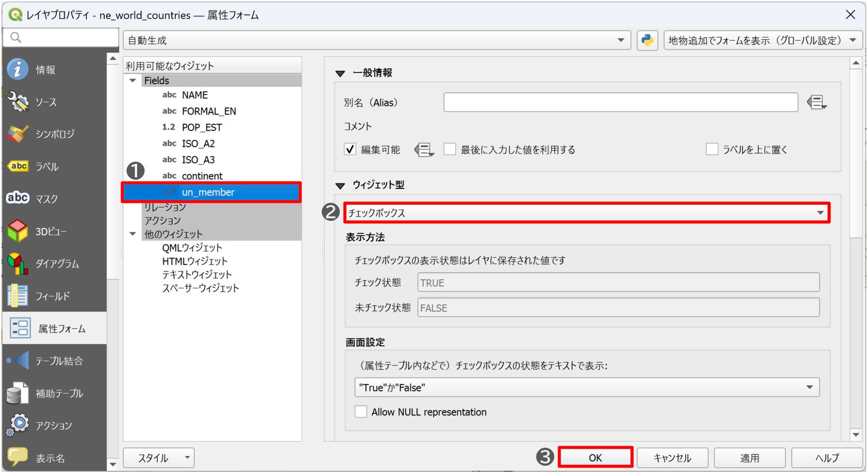Open the テーブル結合 (Joins) sidebar page
868x474 pixels.
(54, 361)
